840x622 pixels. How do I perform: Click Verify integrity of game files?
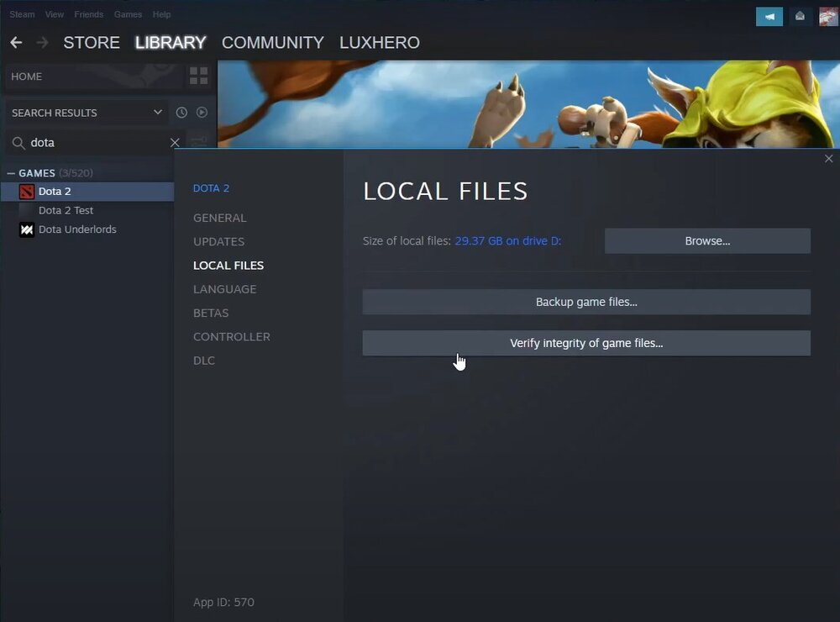585,343
